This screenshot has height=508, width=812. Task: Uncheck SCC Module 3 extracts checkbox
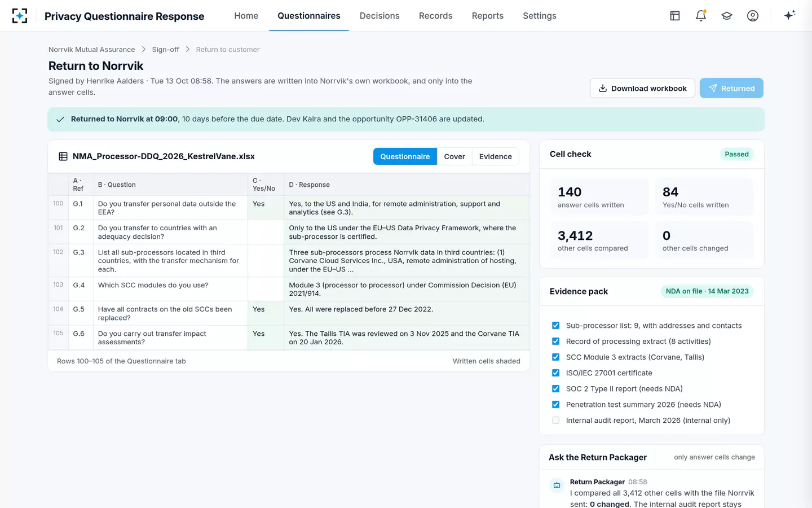point(555,357)
